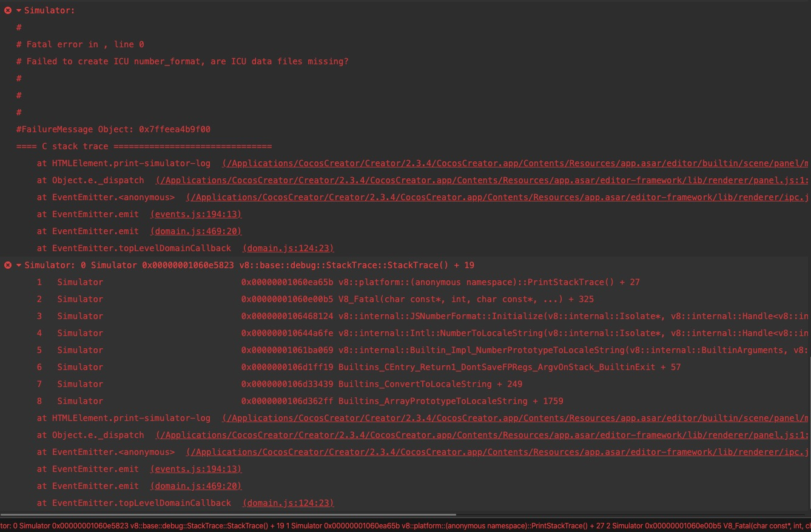Click "at Object.e._dispatch" below the numbered stack frames
811x532 pixels.
(x=90, y=435)
